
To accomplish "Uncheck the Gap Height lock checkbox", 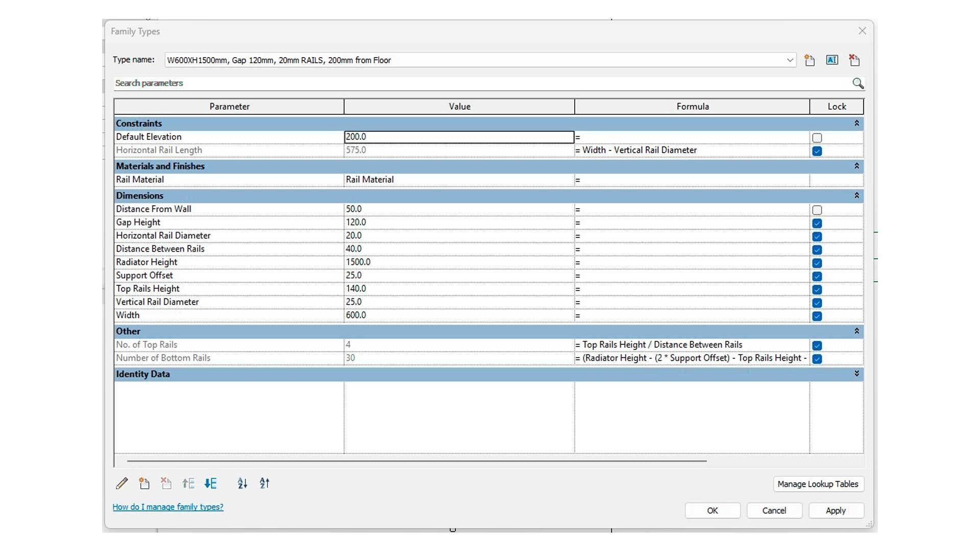I will pos(817,223).
